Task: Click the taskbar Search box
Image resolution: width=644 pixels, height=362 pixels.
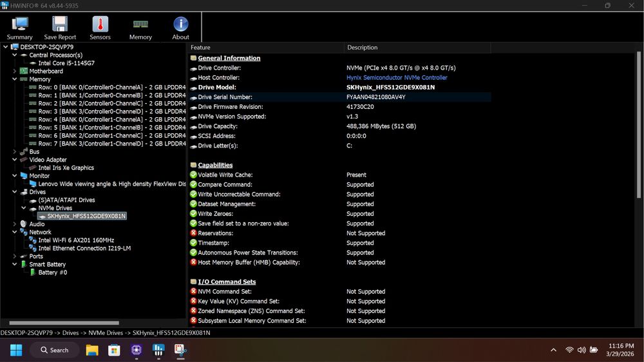Action: click(x=54, y=350)
